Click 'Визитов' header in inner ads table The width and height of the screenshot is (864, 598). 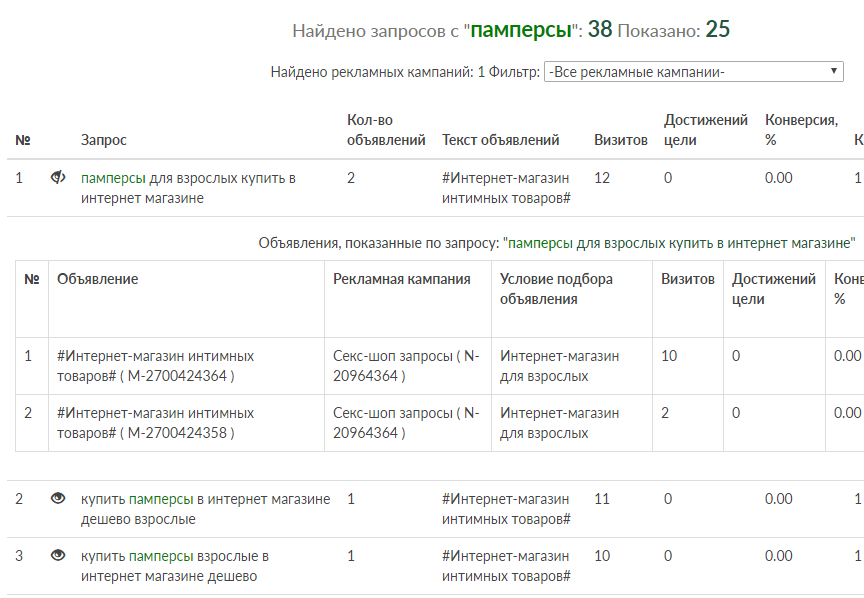688,279
